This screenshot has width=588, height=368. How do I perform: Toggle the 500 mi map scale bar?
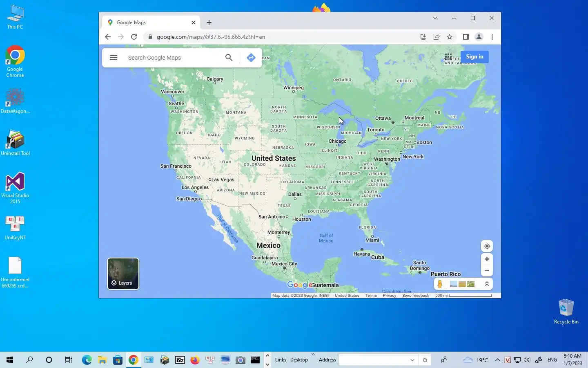[x=463, y=295]
